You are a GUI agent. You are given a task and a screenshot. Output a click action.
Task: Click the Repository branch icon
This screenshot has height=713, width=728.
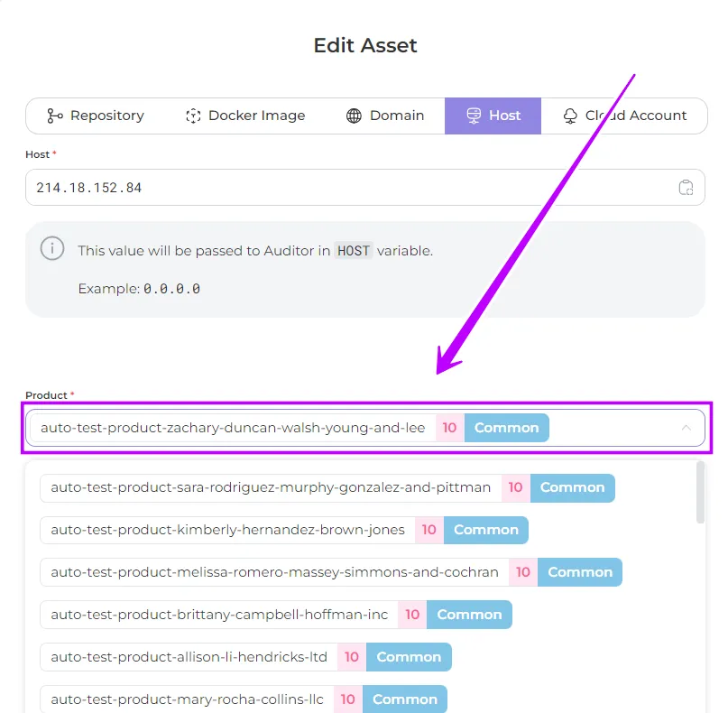55,116
